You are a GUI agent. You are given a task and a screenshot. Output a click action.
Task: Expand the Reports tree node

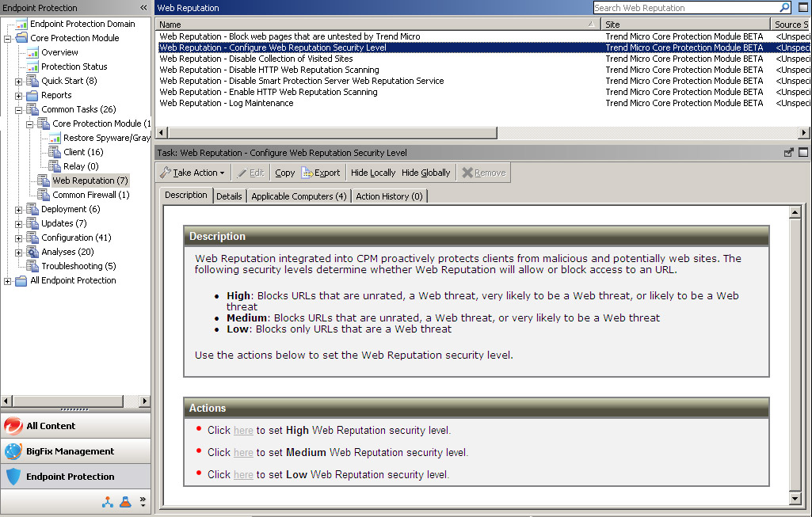coord(19,97)
